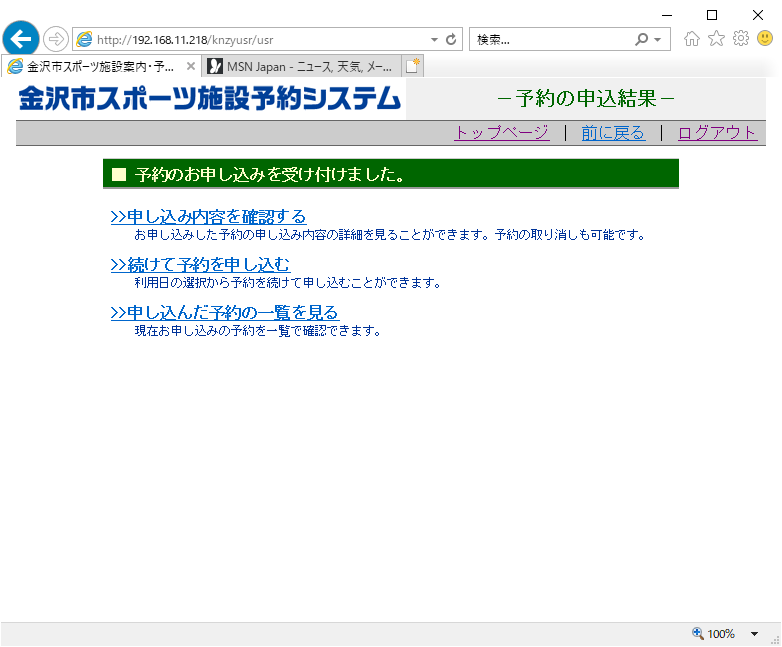This screenshot has height=647, width=782.
Task: Open the zoom level dropdown arrow
Action: [x=754, y=634]
